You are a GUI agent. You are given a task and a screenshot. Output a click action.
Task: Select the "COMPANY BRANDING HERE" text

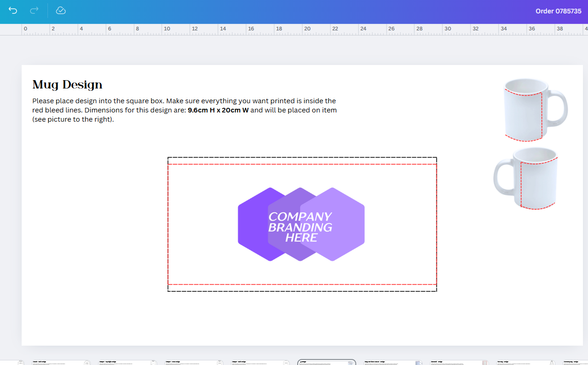(x=300, y=227)
